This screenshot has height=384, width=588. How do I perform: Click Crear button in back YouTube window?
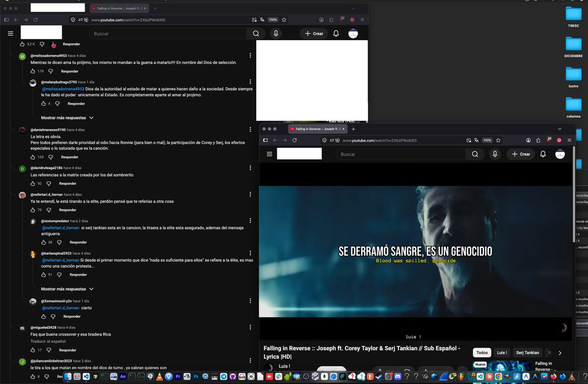(314, 33)
